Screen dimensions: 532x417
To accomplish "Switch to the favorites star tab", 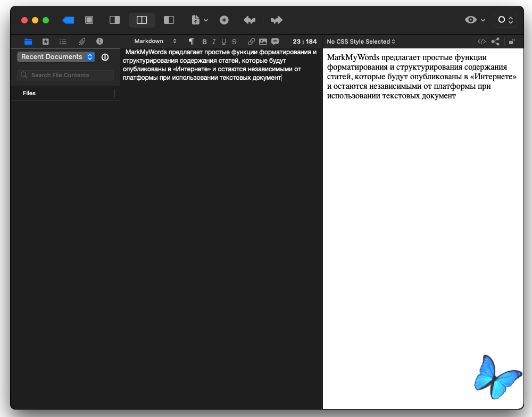I will click(x=46, y=41).
